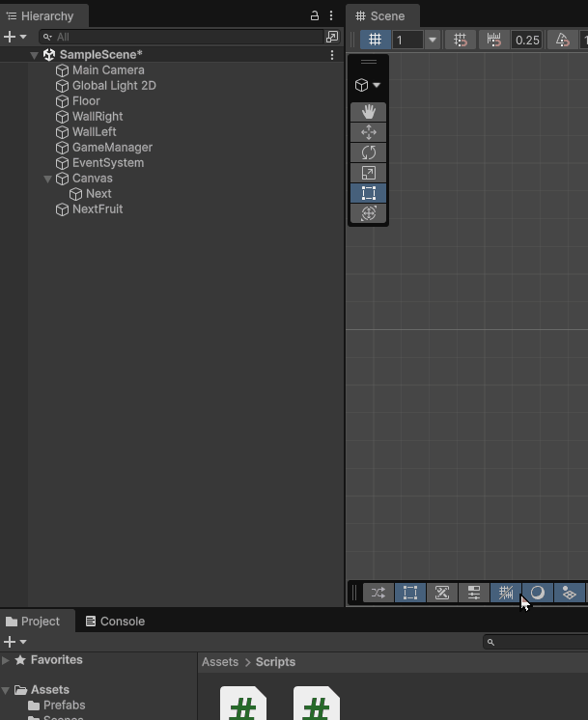This screenshot has height=720, width=588.
Task: Select the Hand view tool
Action: (369, 112)
